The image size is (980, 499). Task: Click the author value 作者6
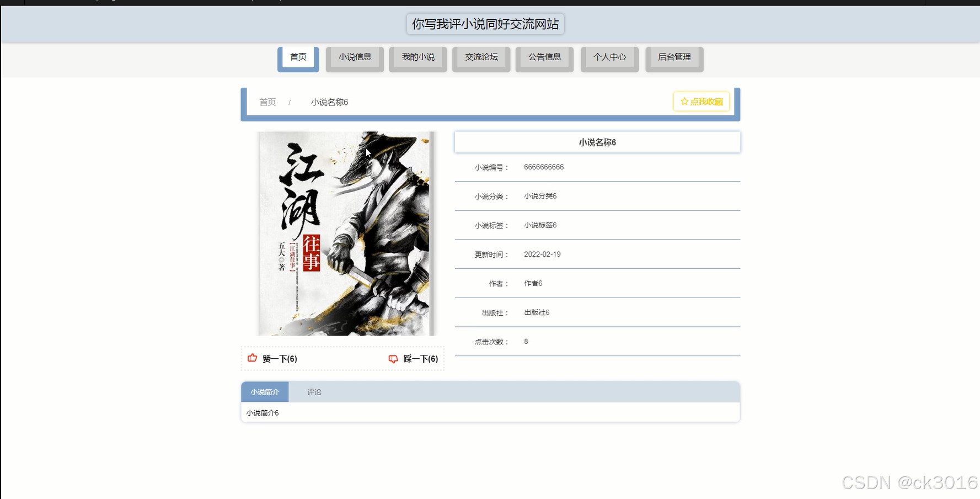pyautogui.click(x=533, y=283)
